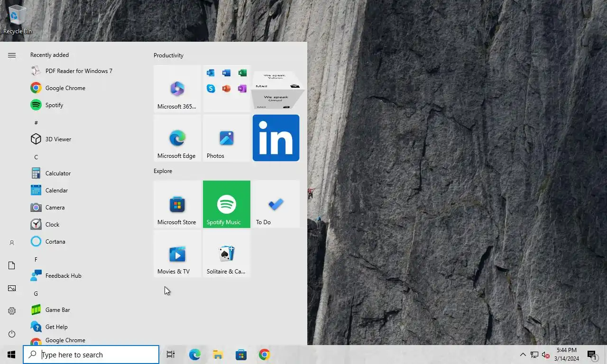Viewport: 607px width, 364px height.
Task: Click the Explore group heading
Action: point(163,171)
